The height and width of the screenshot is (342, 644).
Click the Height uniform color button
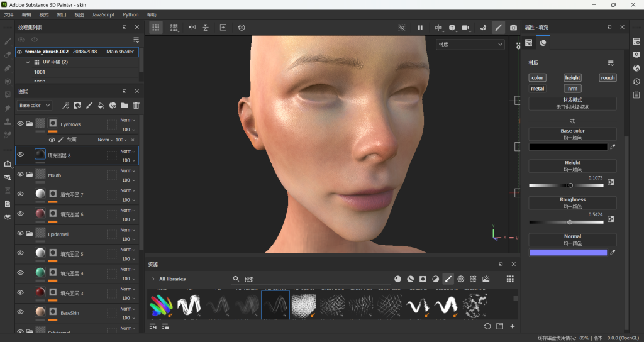click(x=572, y=166)
